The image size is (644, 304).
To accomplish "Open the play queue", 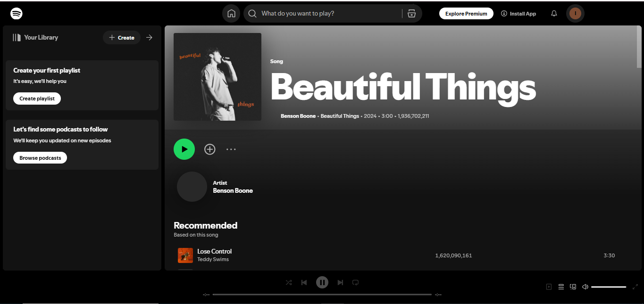I will pos(561,287).
